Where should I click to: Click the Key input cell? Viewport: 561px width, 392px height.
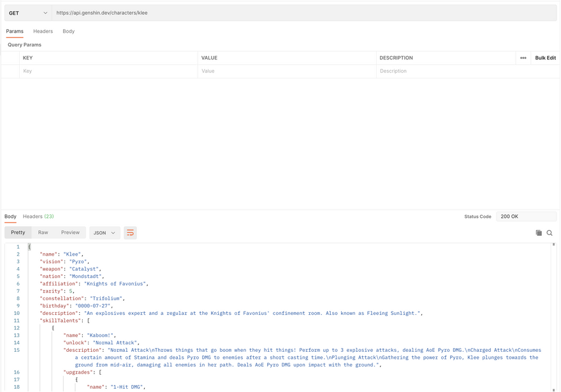click(108, 71)
